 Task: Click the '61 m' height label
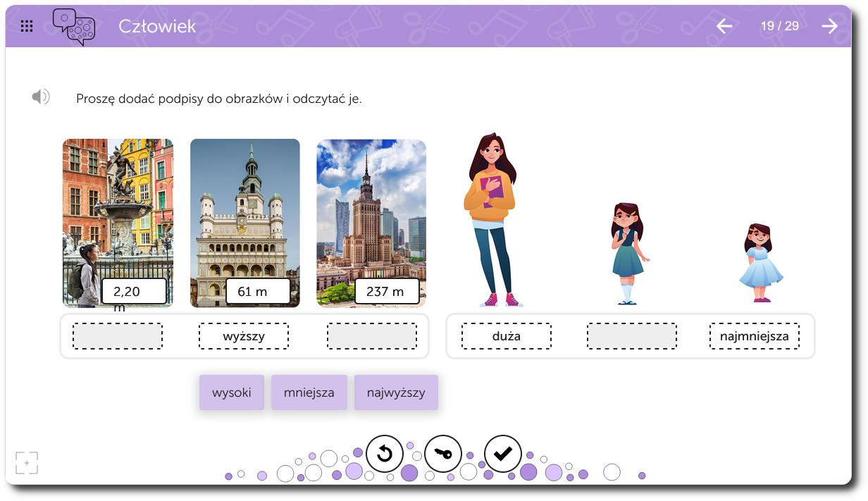[x=259, y=291]
